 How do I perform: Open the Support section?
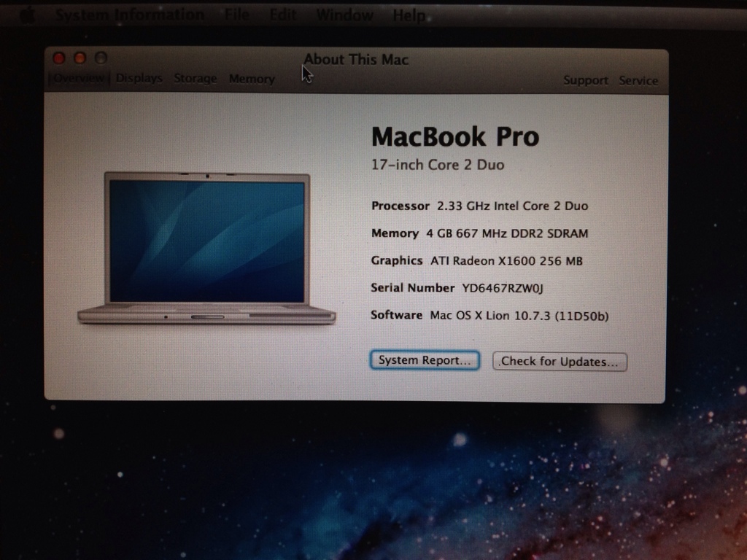pyautogui.click(x=586, y=80)
